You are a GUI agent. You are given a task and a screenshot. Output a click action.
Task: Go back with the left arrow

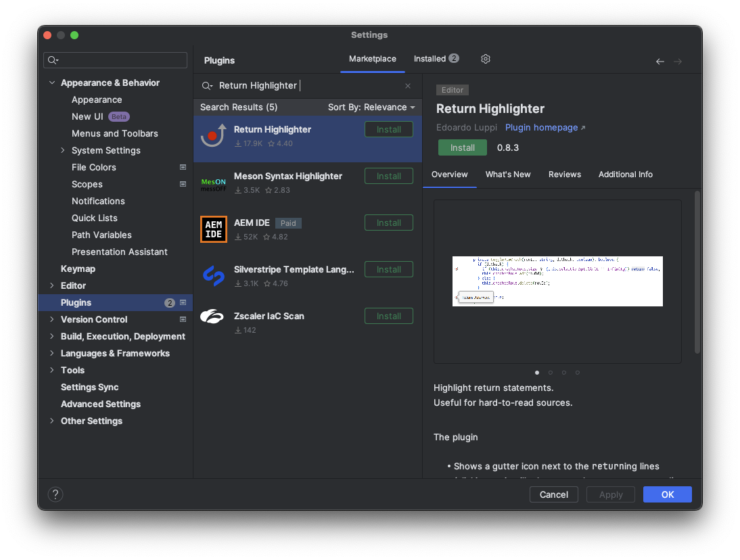[660, 62]
